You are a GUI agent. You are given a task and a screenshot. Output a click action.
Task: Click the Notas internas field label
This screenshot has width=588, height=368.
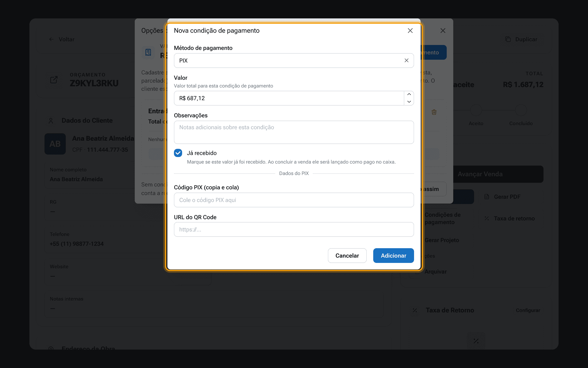click(66, 299)
